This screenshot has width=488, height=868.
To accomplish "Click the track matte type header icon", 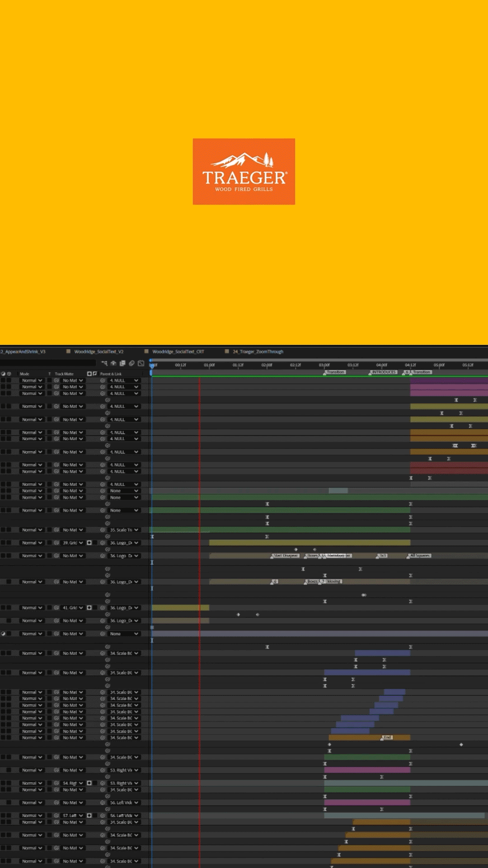I will click(x=89, y=374).
